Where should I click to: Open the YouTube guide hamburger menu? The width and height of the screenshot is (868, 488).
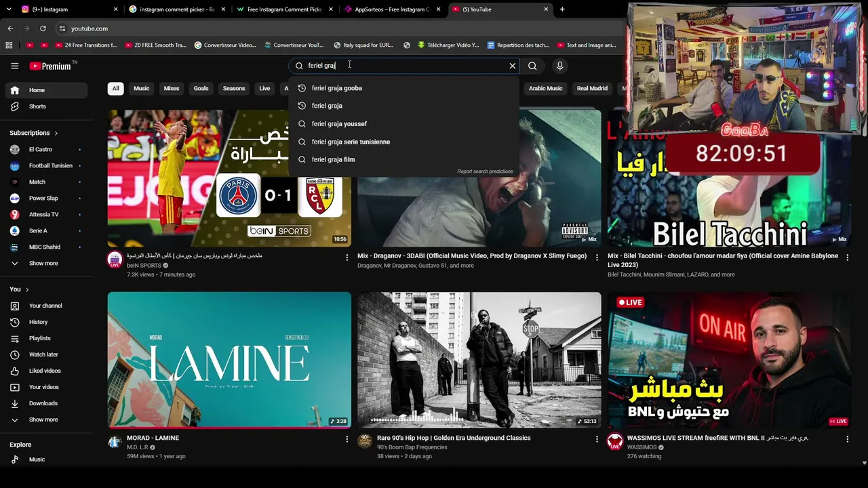point(14,66)
